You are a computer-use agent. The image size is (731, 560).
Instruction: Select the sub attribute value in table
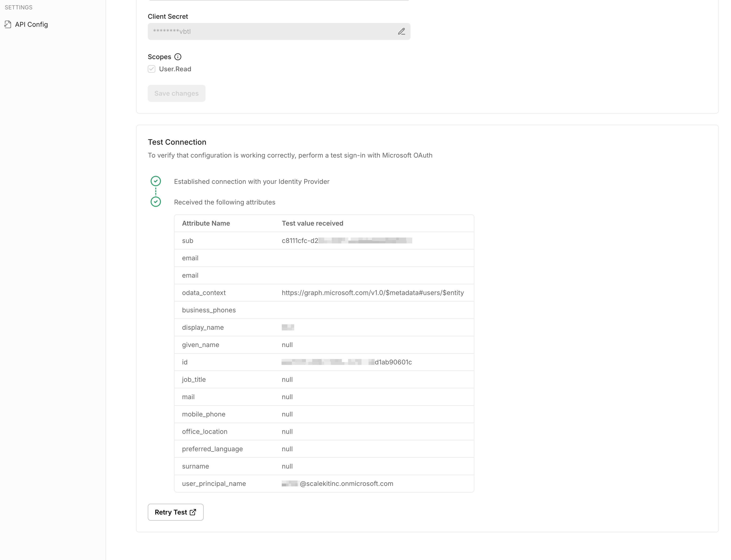[347, 240]
